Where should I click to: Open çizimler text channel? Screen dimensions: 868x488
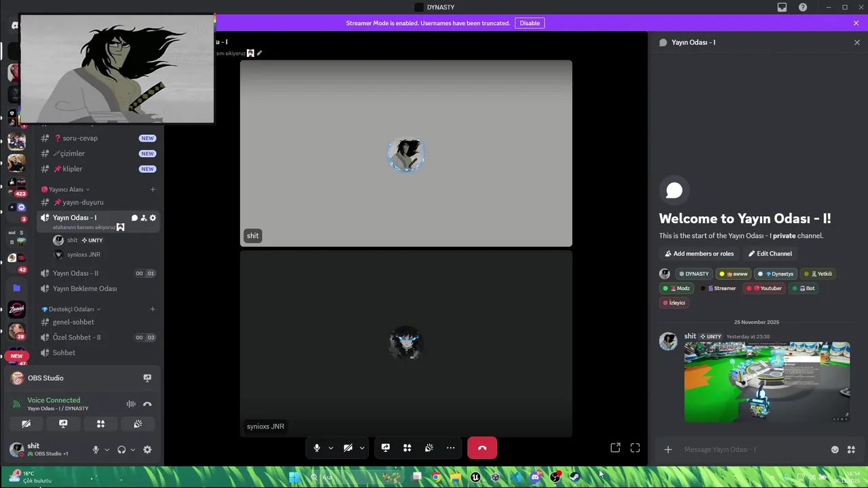click(x=98, y=153)
